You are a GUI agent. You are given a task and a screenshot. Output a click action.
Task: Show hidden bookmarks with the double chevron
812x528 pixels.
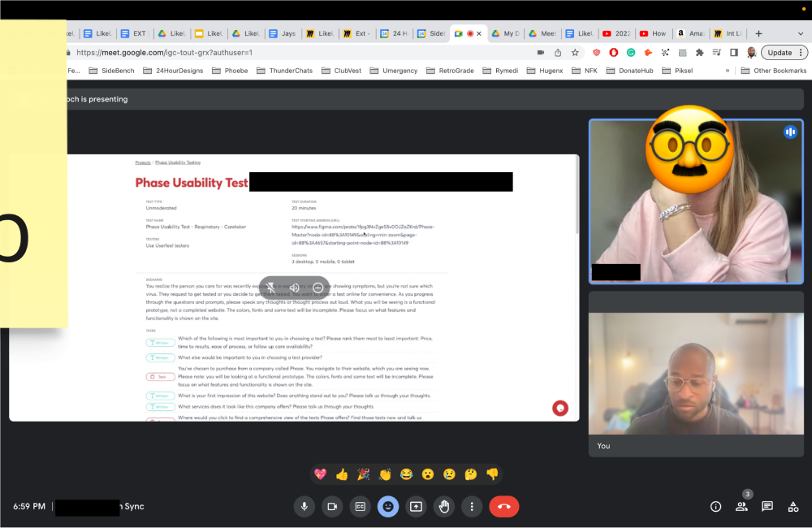coord(728,71)
